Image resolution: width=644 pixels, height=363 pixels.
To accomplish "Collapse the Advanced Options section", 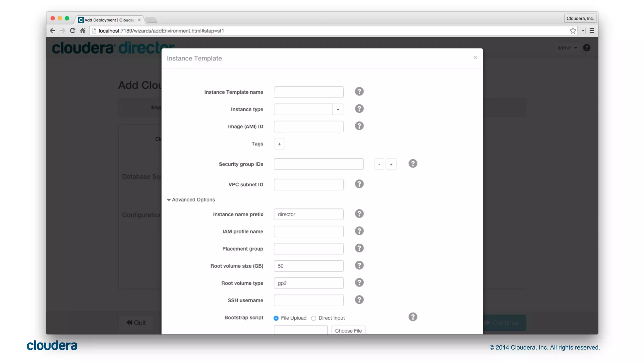I will (191, 200).
